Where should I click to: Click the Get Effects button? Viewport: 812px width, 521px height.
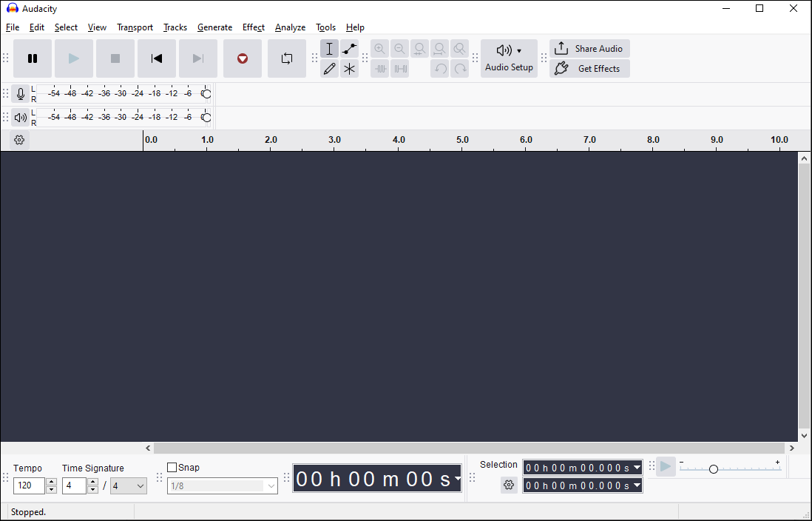[590, 68]
